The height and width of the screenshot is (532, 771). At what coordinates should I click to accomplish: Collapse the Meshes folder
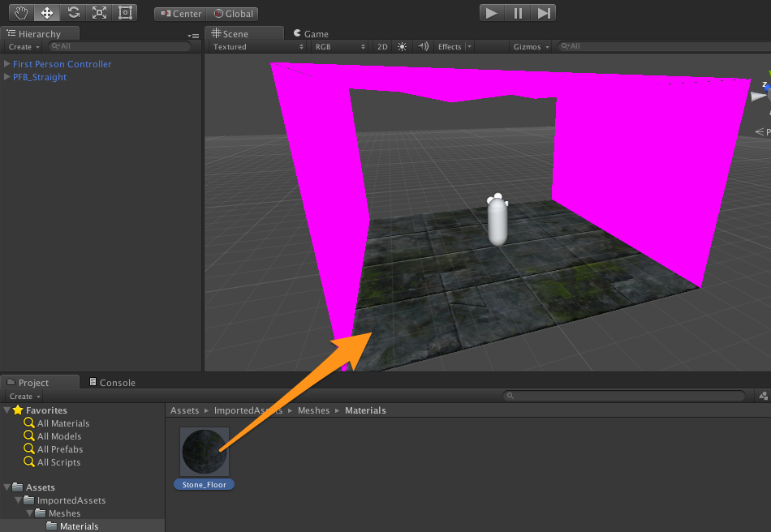click(x=30, y=513)
